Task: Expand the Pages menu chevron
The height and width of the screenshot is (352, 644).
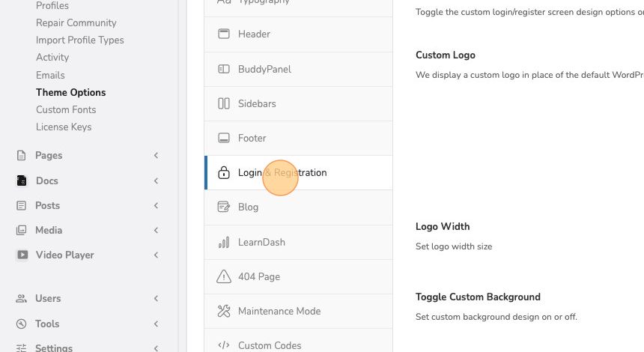Action: tap(156, 155)
